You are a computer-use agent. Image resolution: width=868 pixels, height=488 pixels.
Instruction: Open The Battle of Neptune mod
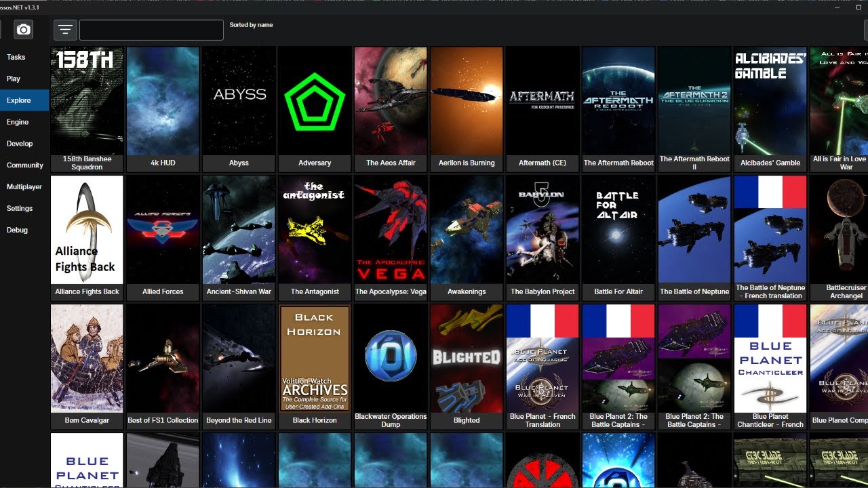694,237
